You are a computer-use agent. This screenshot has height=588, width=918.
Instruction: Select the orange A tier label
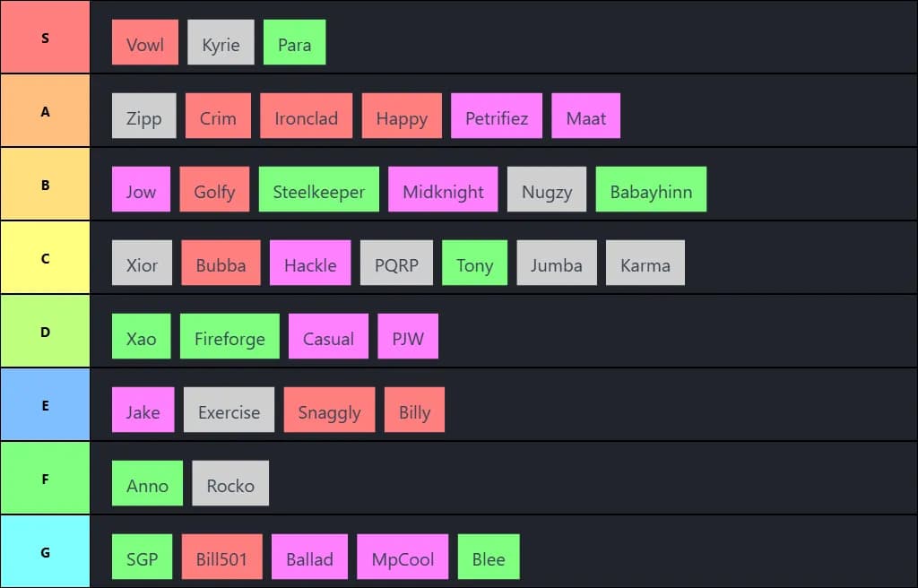pyautogui.click(x=45, y=111)
